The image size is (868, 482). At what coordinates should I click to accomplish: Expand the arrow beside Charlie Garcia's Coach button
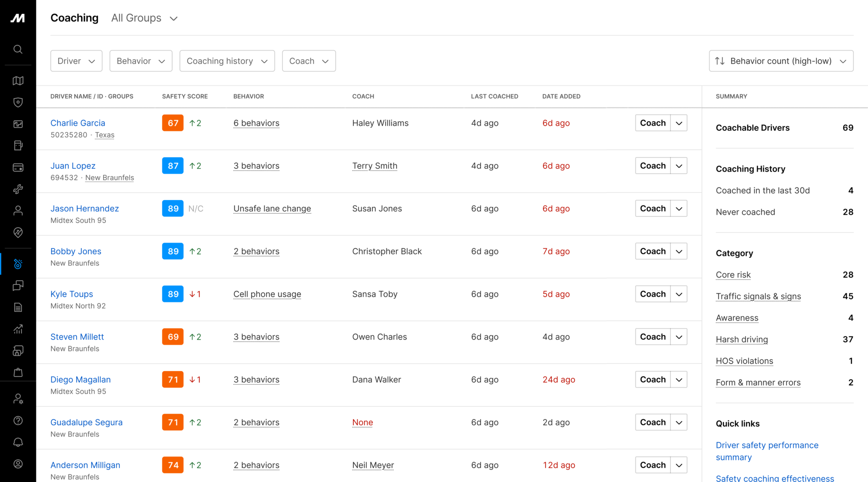point(679,123)
